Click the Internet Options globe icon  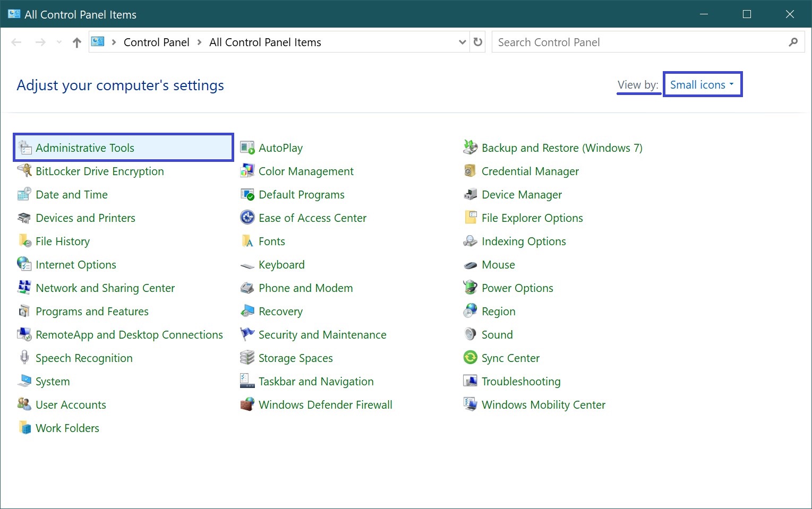tap(24, 264)
